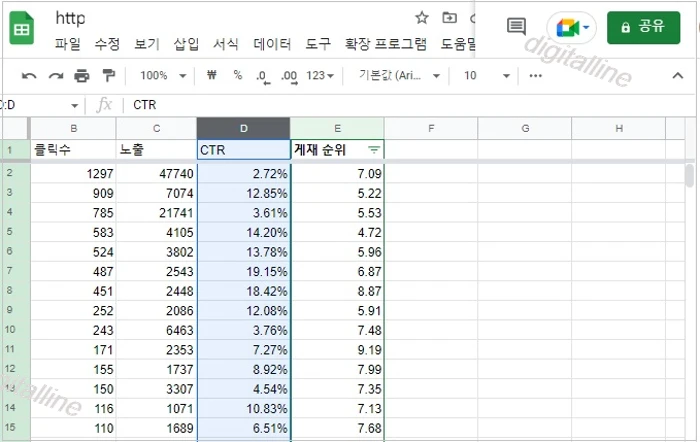Print the spreadsheet
The width and height of the screenshot is (700, 442).
[82, 76]
